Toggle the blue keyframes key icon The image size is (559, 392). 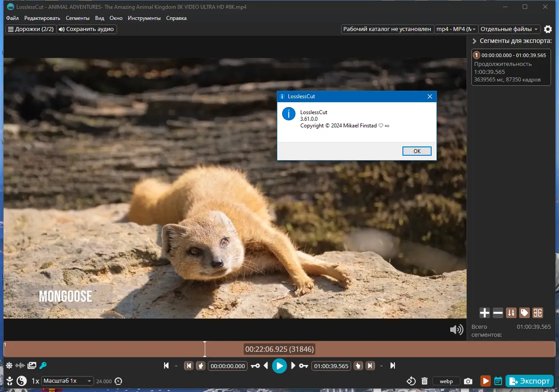[43, 365]
